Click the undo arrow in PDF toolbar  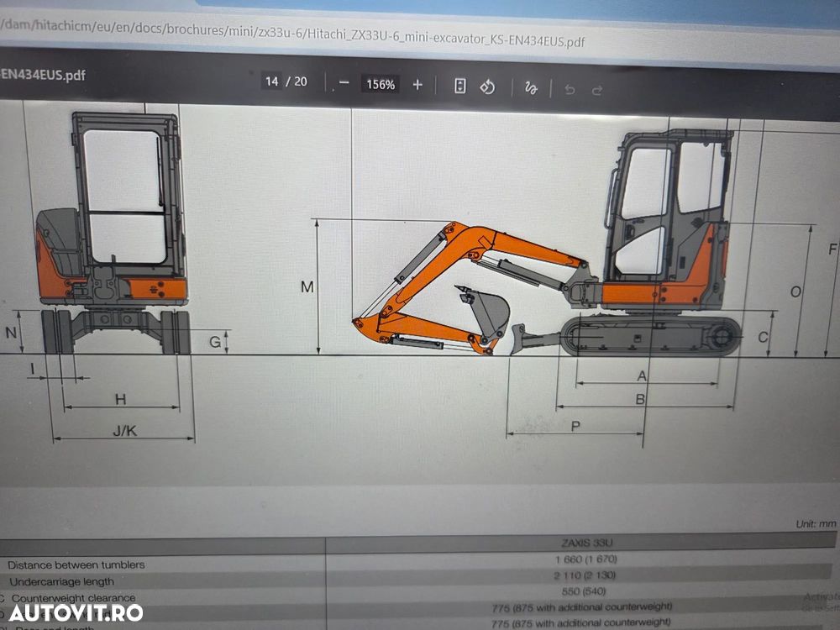pos(570,90)
